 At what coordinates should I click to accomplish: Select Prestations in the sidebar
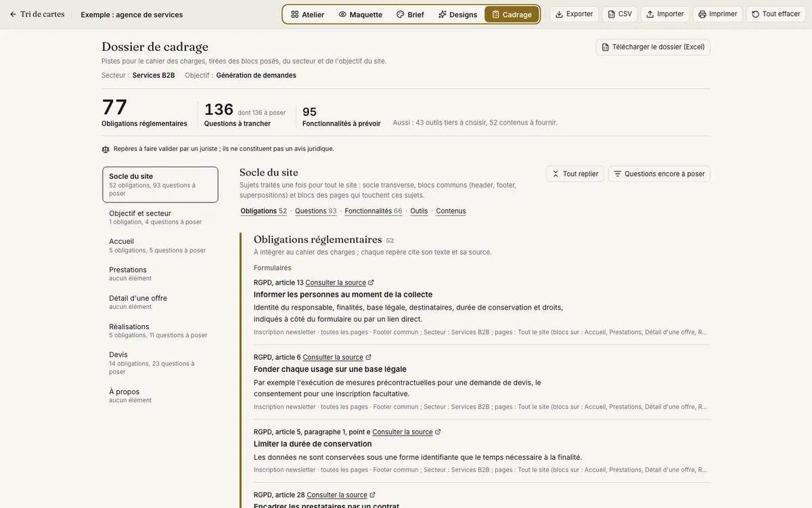click(160, 274)
